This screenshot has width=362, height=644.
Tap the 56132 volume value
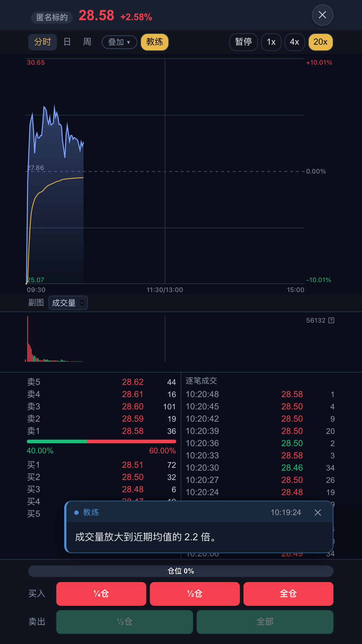pyautogui.click(x=316, y=320)
